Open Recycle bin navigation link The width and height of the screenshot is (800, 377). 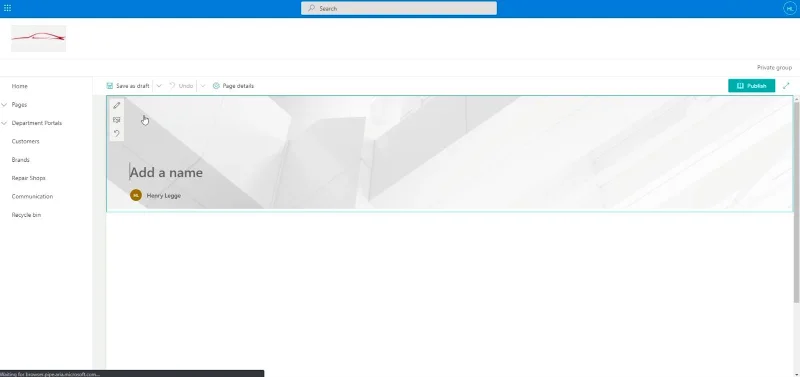26,215
